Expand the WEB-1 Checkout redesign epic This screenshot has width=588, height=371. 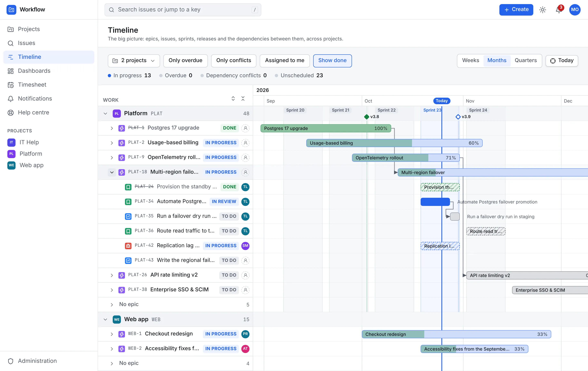pyautogui.click(x=112, y=334)
